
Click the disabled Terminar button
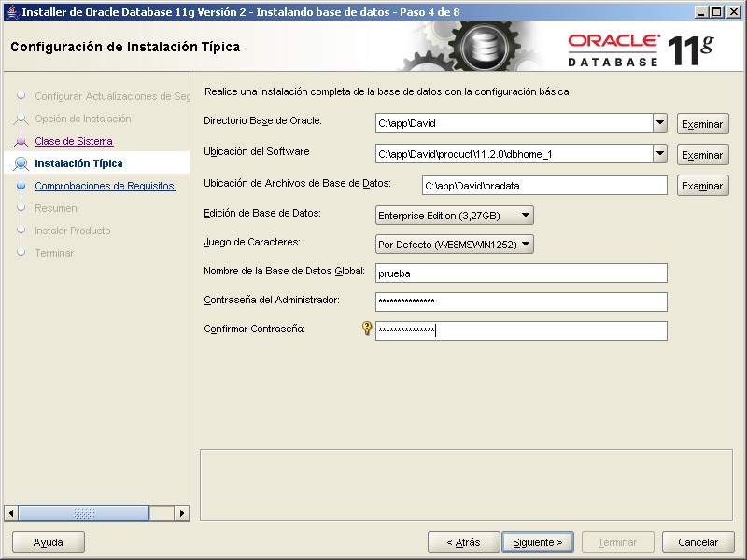[617, 542]
